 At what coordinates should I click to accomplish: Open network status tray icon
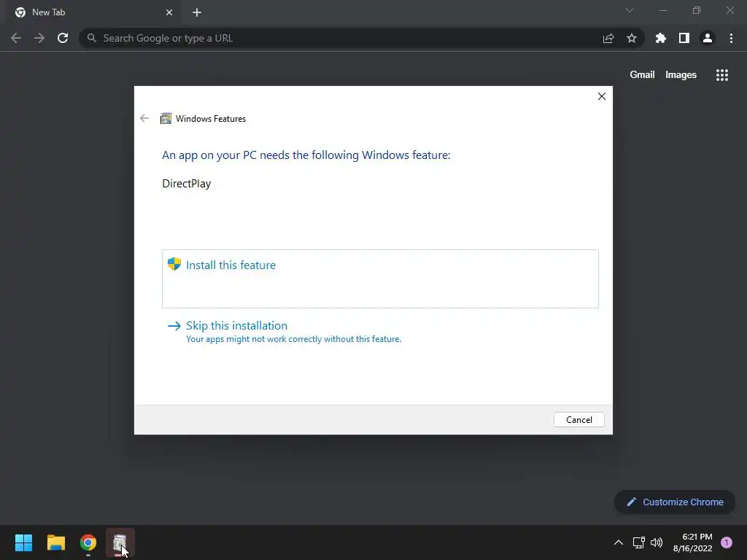[638, 542]
